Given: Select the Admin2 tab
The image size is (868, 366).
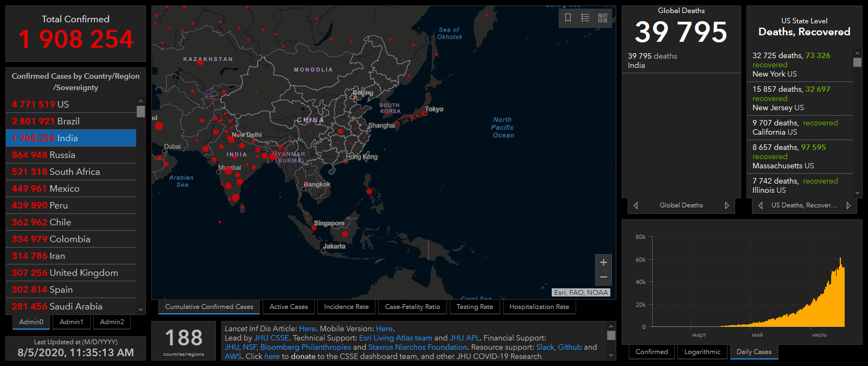Looking at the screenshot, I should [112, 322].
